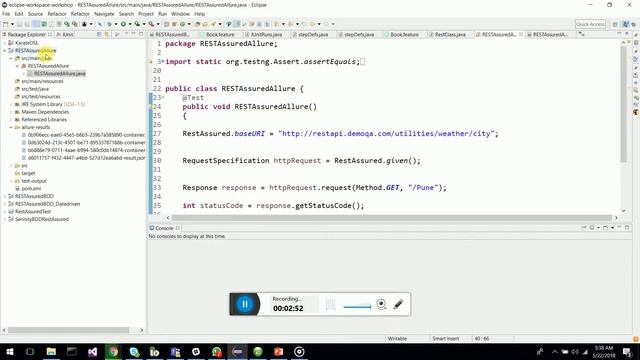Screen dimensions: 640x360
Task: Click the volume tray icon
Action: pyautogui.click(x=575, y=351)
